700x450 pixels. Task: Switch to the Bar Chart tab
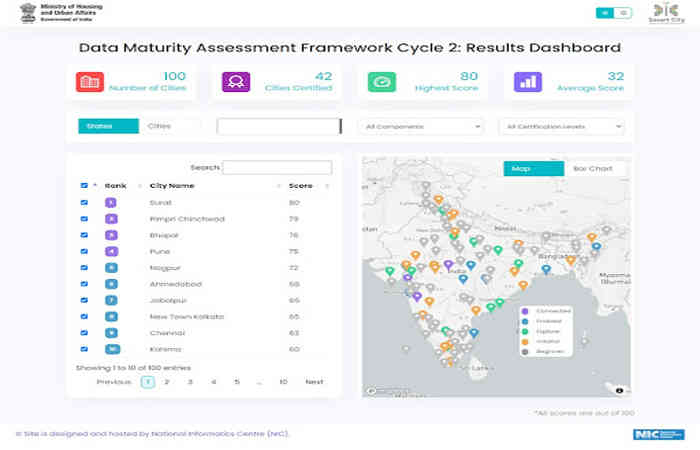click(x=593, y=169)
